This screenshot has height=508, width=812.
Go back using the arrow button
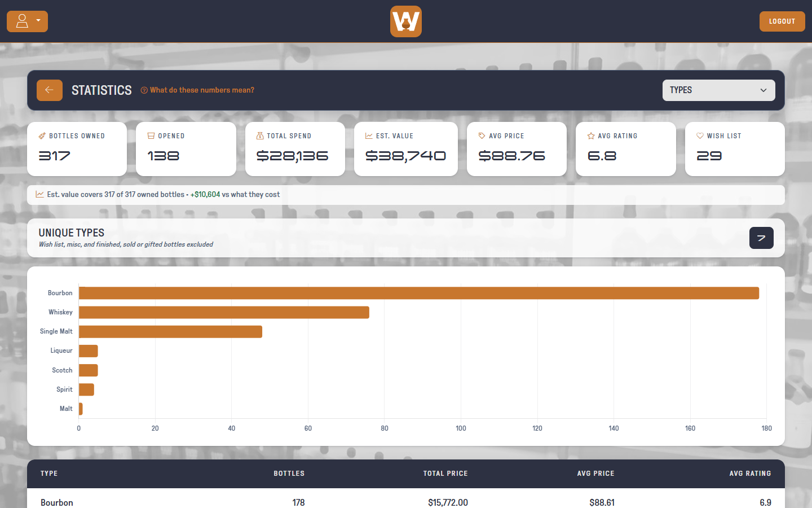click(50, 90)
